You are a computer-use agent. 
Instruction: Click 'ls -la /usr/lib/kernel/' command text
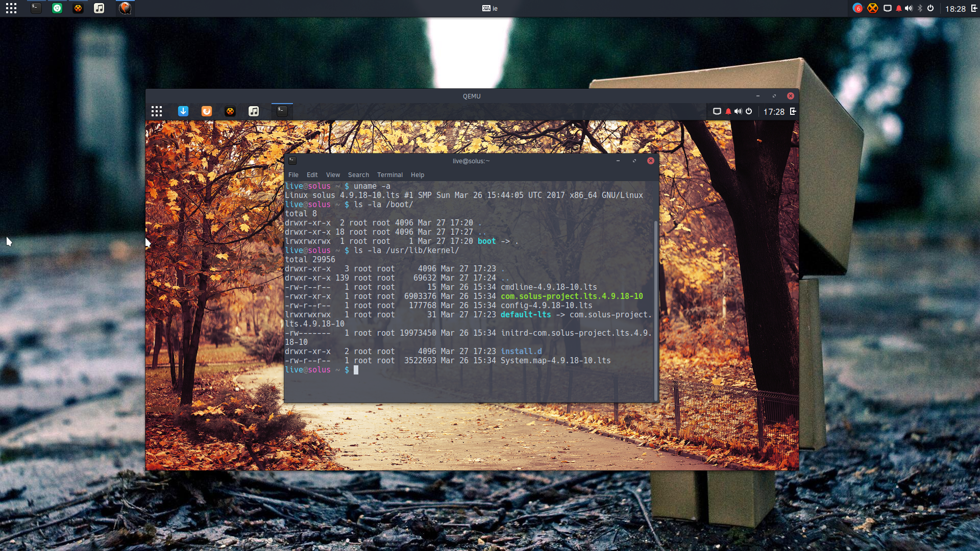pyautogui.click(x=406, y=251)
